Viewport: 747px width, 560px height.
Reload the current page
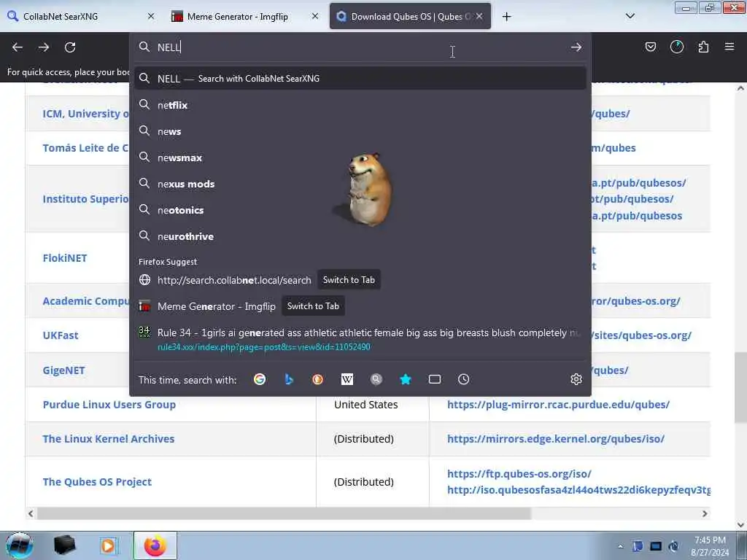70,47
